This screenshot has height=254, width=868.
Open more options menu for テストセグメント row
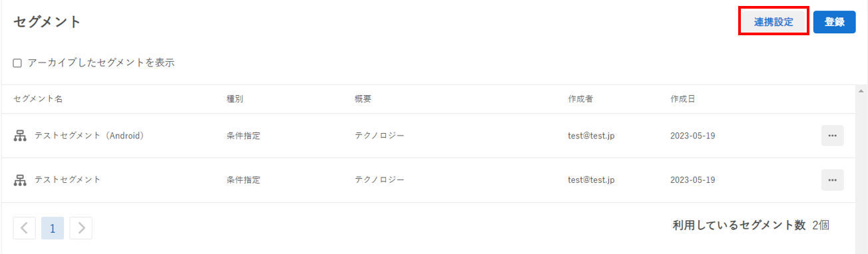tap(832, 180)
